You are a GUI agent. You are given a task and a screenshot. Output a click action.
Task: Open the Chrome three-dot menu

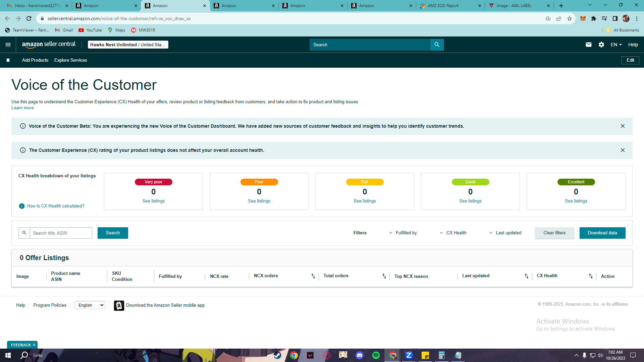click(x=637, y=18)
